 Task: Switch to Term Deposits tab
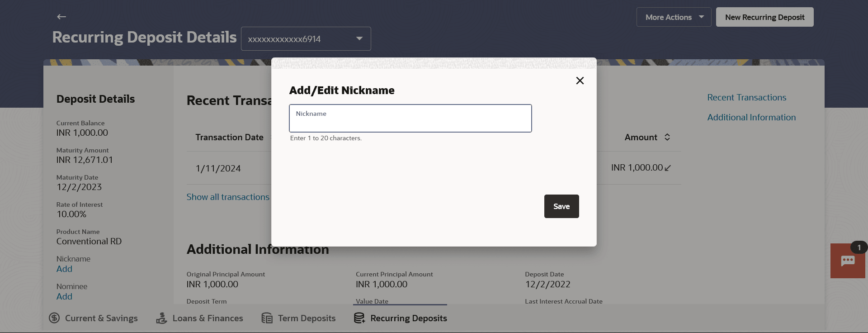click(299, 318)
